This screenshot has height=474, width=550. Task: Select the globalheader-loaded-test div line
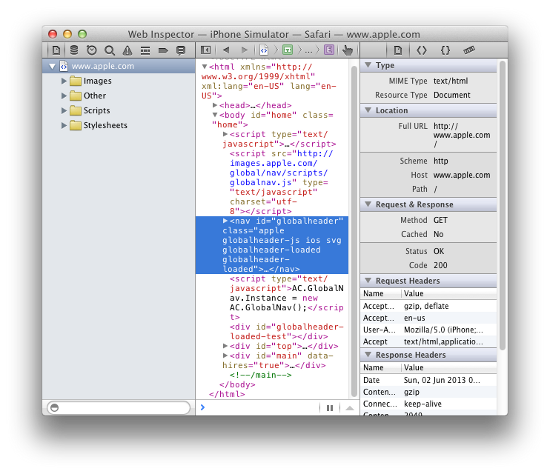tap(286, 332)
